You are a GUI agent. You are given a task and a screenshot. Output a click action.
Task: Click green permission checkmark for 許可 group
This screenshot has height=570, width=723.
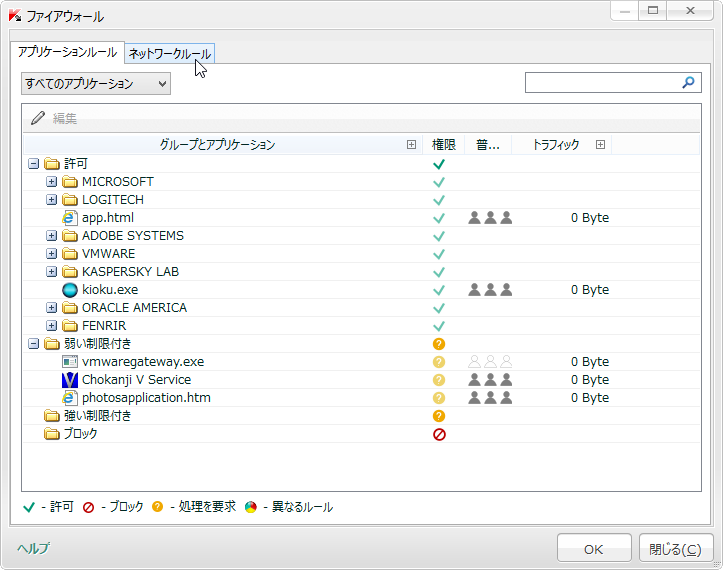tap(438, 164)
